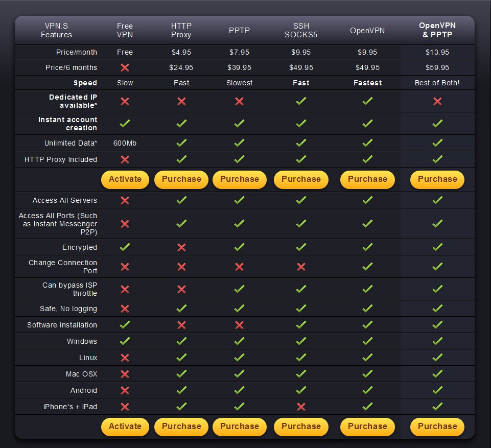491x448 pixels.
Task: Click bottom Purchase button for HTTP Proxy
Action: click(x=181, y=427)
